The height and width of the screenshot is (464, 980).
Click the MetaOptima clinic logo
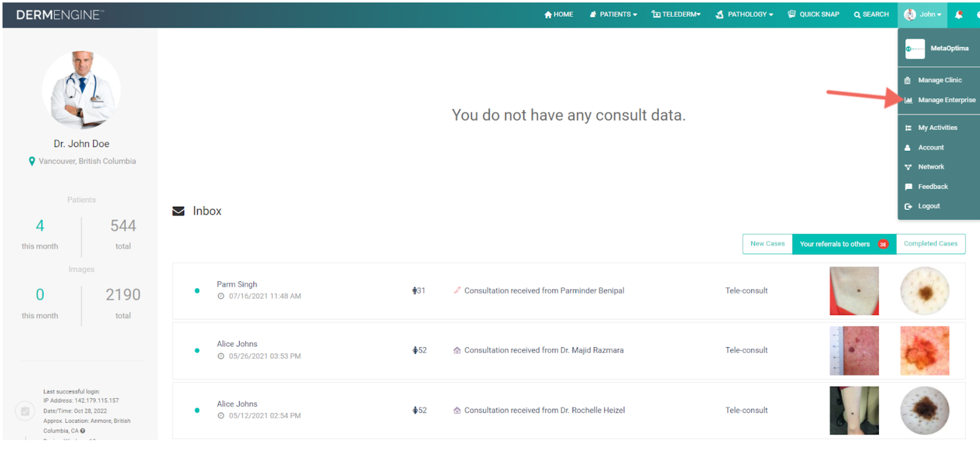(915, 49)
